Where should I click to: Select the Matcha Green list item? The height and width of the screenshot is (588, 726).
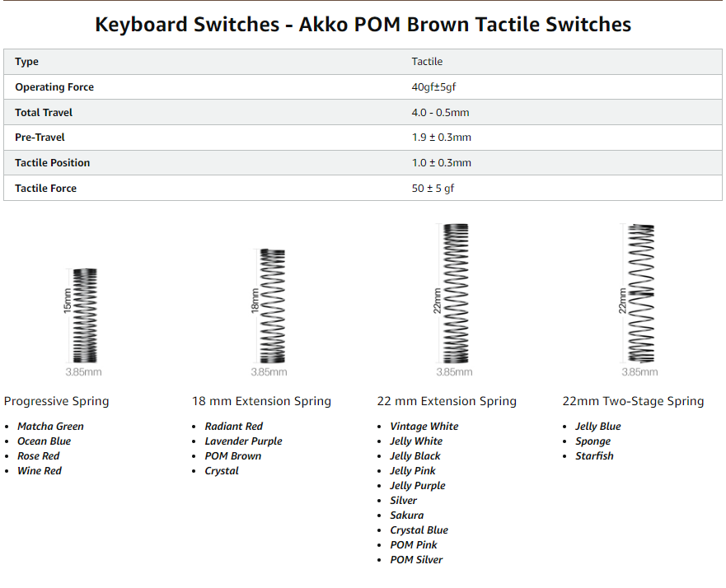coord(50,426)
